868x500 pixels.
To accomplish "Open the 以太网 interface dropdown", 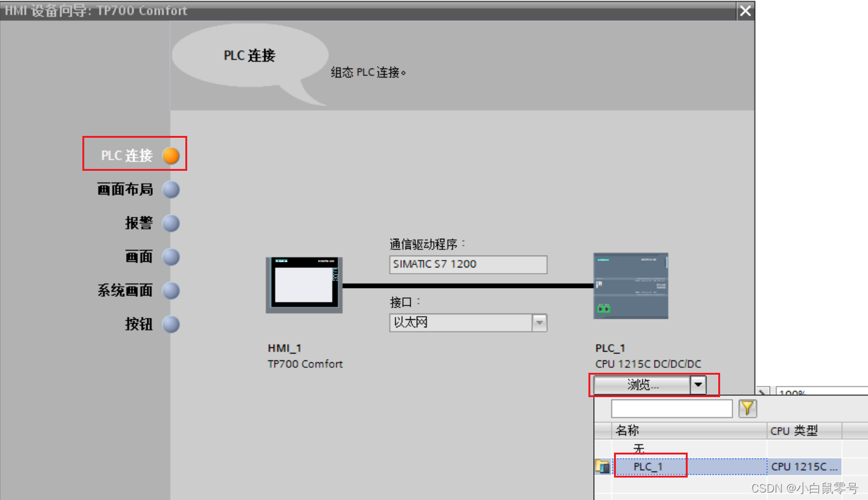I will 539,322.
